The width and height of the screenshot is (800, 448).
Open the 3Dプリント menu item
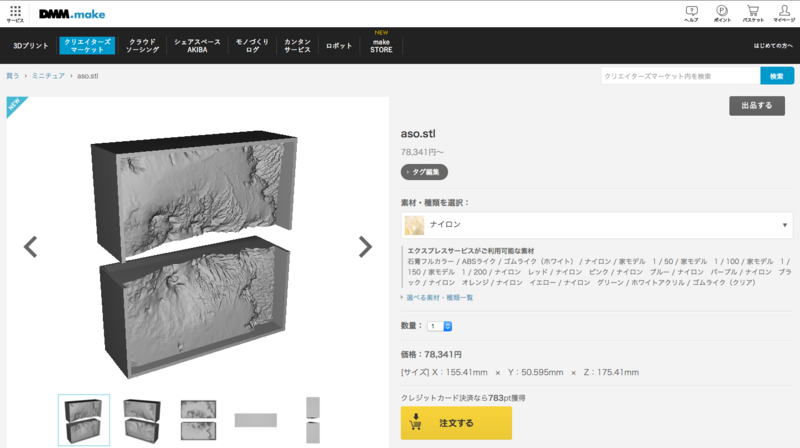[x=31, y=45]
